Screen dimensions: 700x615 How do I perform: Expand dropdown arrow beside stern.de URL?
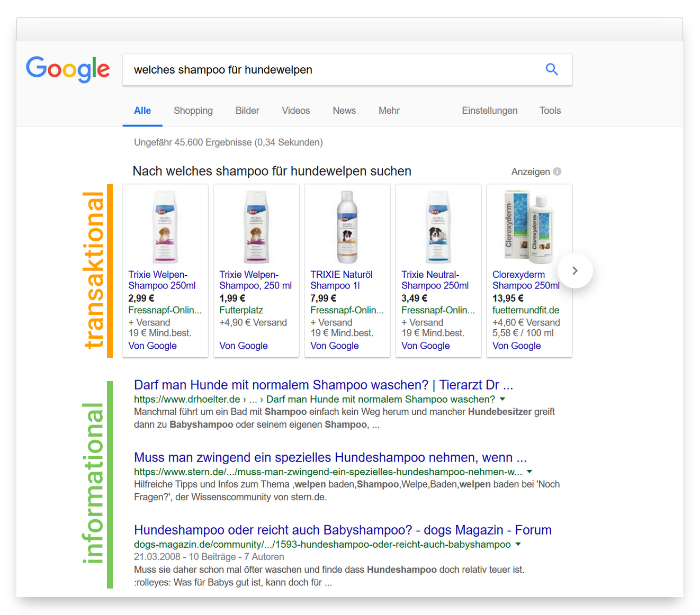point(530,472)
